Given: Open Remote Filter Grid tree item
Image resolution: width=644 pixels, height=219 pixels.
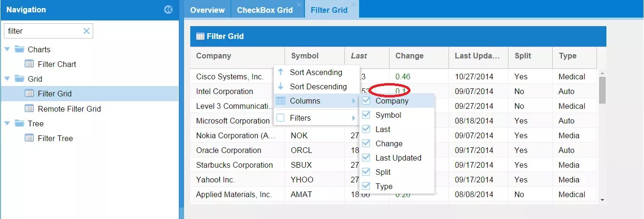Looking at the screenshot, I should [69, 109].
